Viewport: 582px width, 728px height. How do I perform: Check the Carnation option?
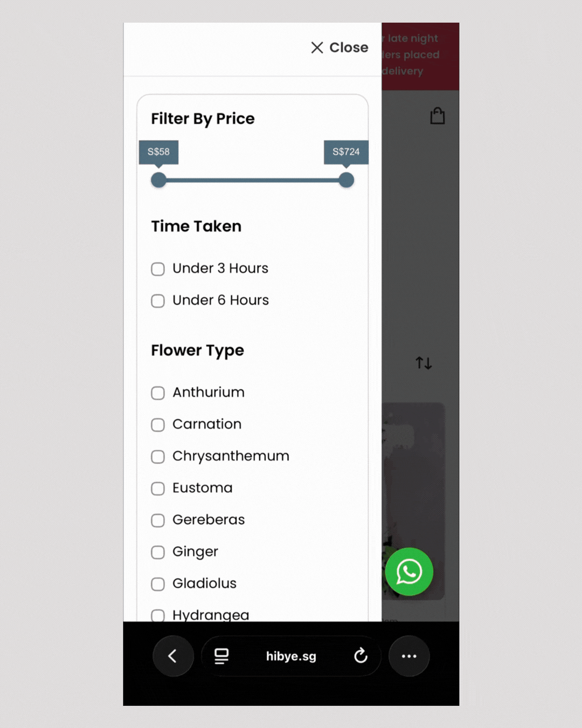click(x=158, y=425)
